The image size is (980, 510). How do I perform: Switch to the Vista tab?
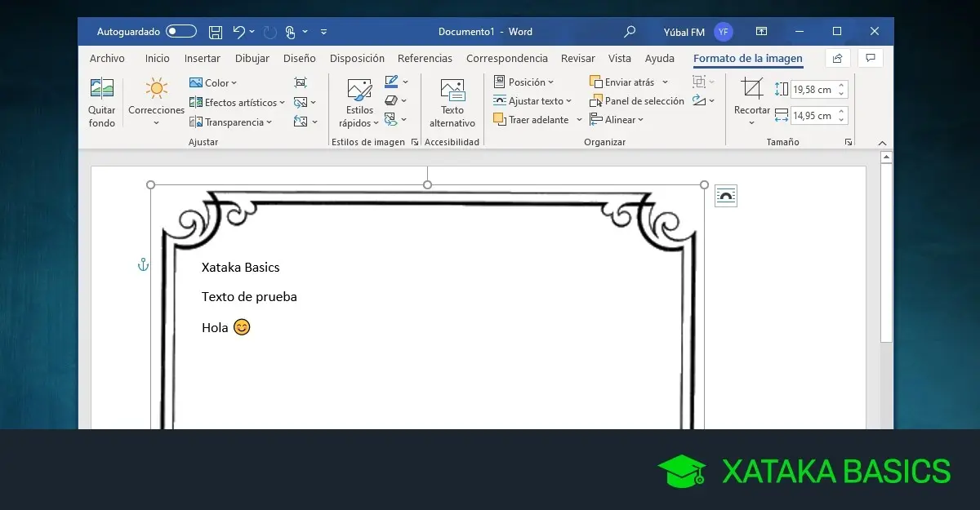click(x=620, y=58)
